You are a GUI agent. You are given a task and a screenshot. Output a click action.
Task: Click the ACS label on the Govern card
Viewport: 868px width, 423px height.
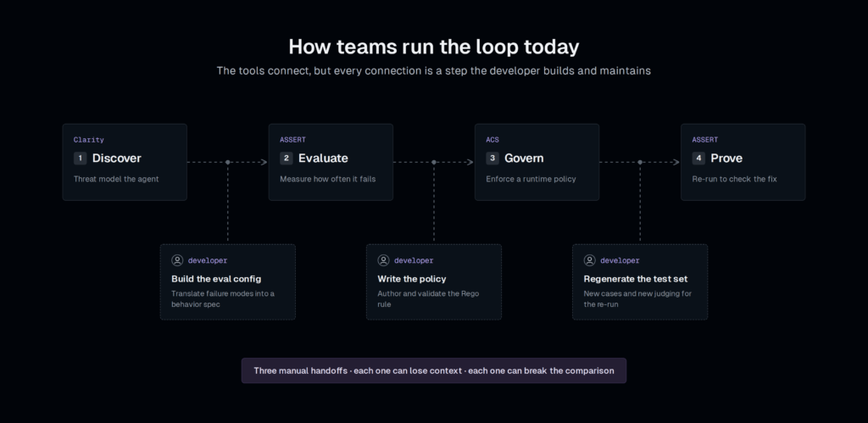[x=492, y=140]
